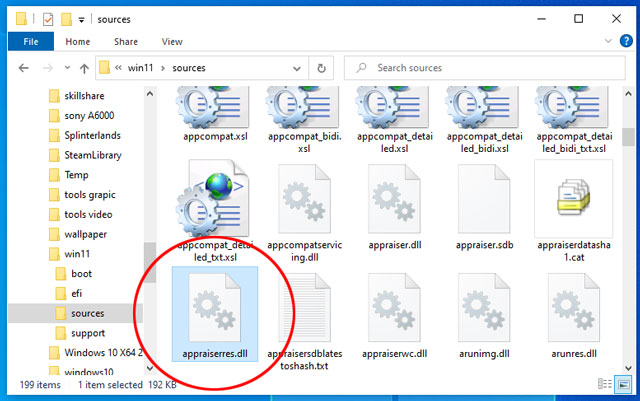
Task: Open the Home ribbon tab
Action: (x=78, y=42)
